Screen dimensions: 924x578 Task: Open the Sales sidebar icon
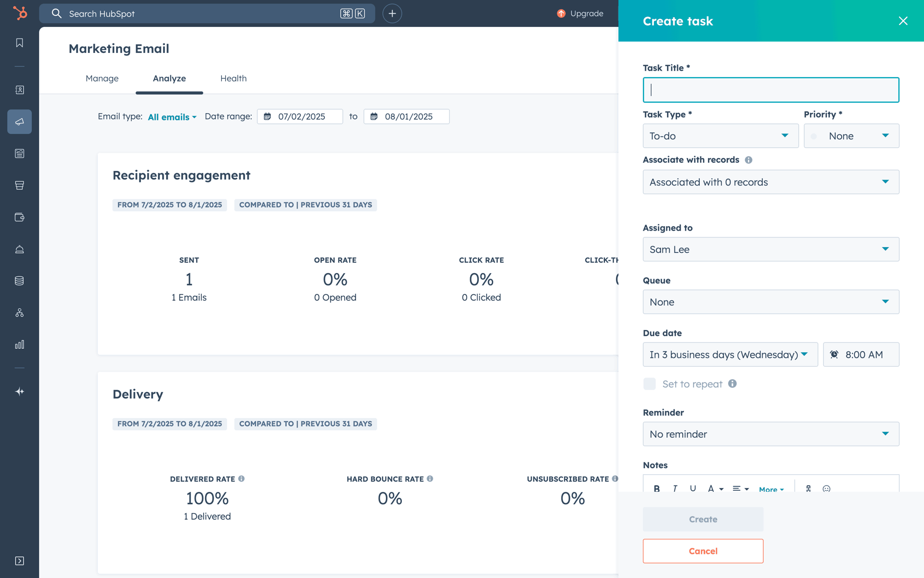tap(19, 185)
